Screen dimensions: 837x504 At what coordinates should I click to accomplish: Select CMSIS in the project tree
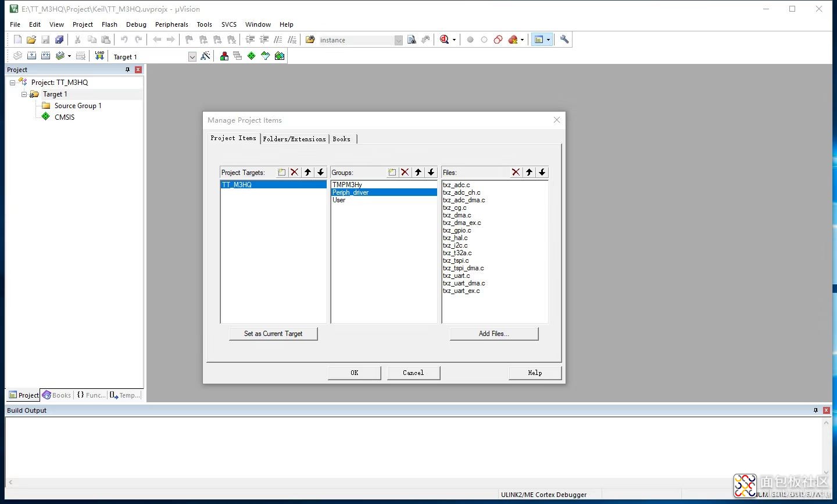pyautogui.click(x=65, y=117)
